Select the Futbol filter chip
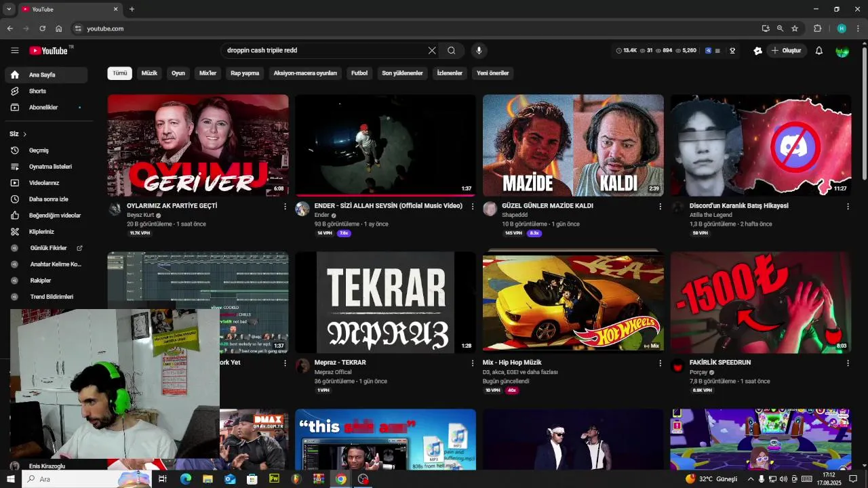Screen dimensions: 868x488 point(359,73)
